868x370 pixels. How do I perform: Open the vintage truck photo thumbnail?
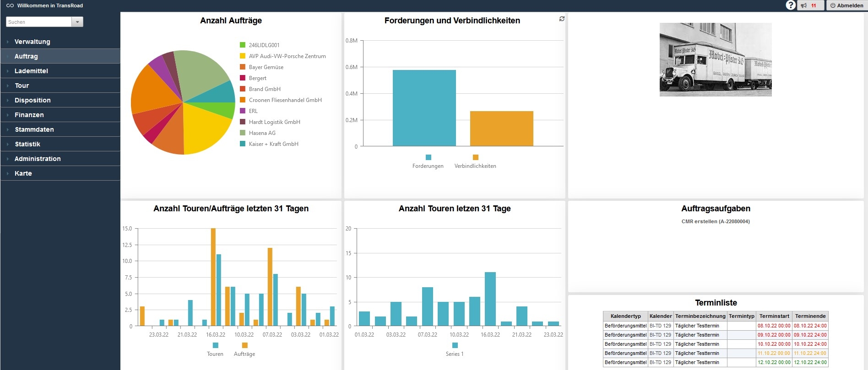point(716,59)
